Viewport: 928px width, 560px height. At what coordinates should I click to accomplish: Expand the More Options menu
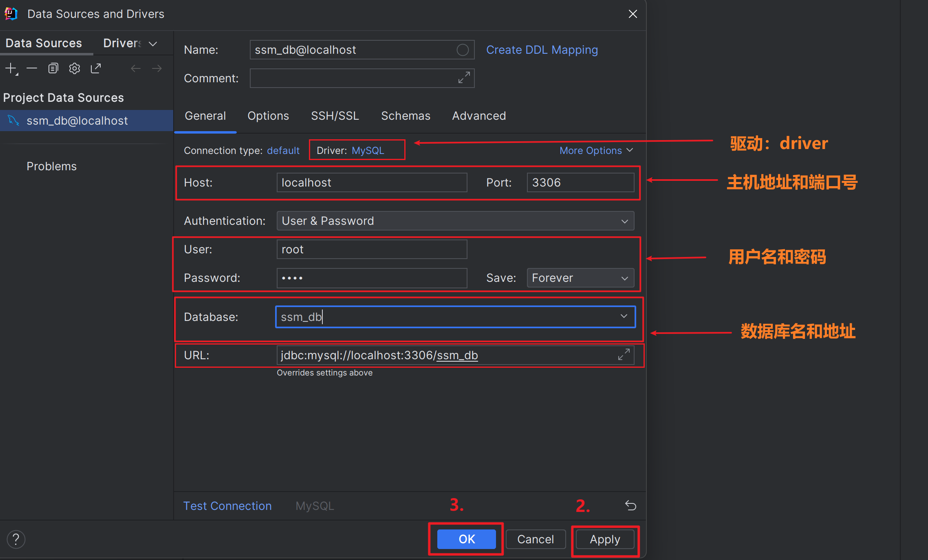[596, 151]
